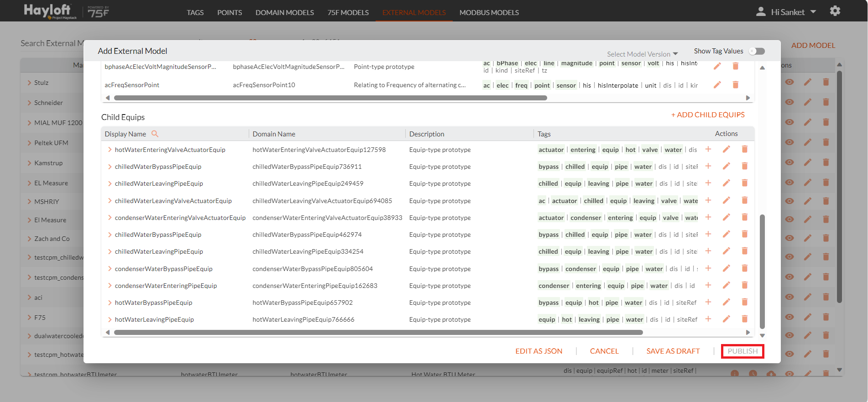This screenshot has width=868, height=402.
Task: Open the Select Model Version dropdown
Action: (x=643, y=54)
